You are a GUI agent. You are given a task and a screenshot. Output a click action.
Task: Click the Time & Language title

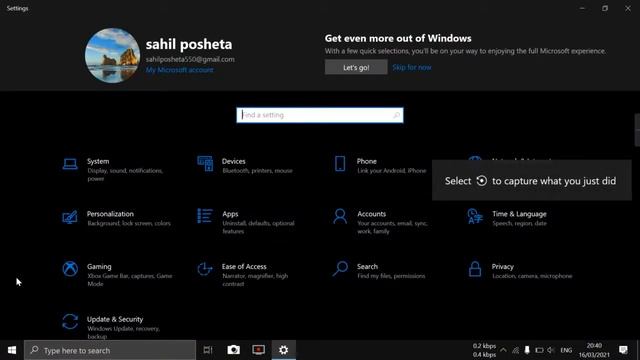pos(519,214)
